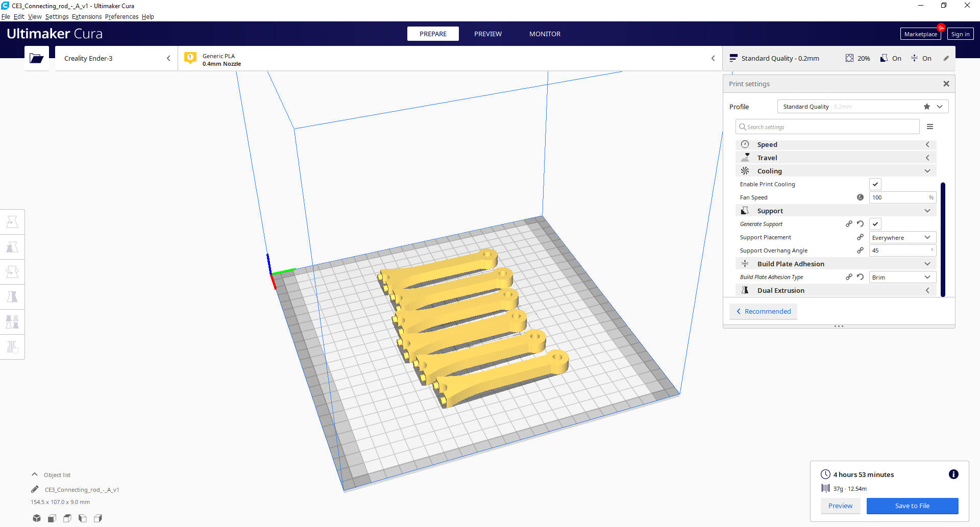Click link icon next to Support Overhang Angle
The width and height of the screenshot is (980, 527).
[x=860, y=250]
